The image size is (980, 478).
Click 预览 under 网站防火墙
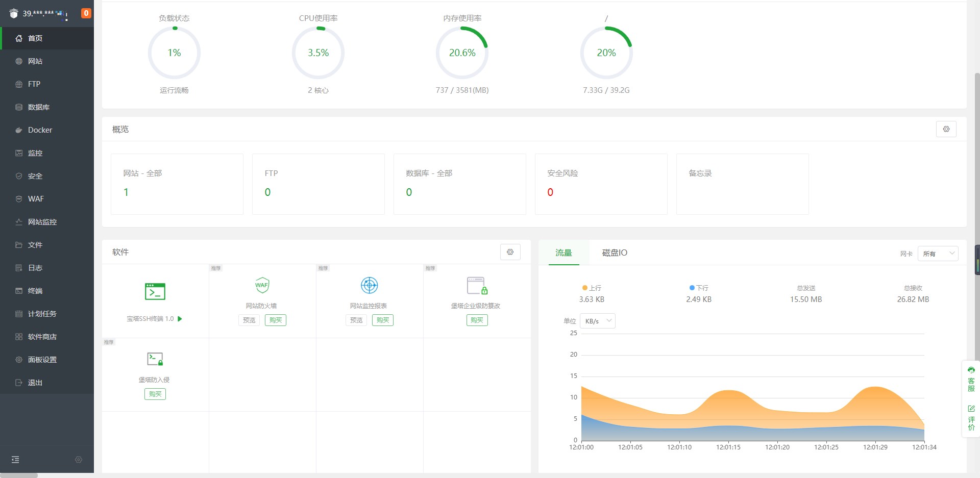249,320
